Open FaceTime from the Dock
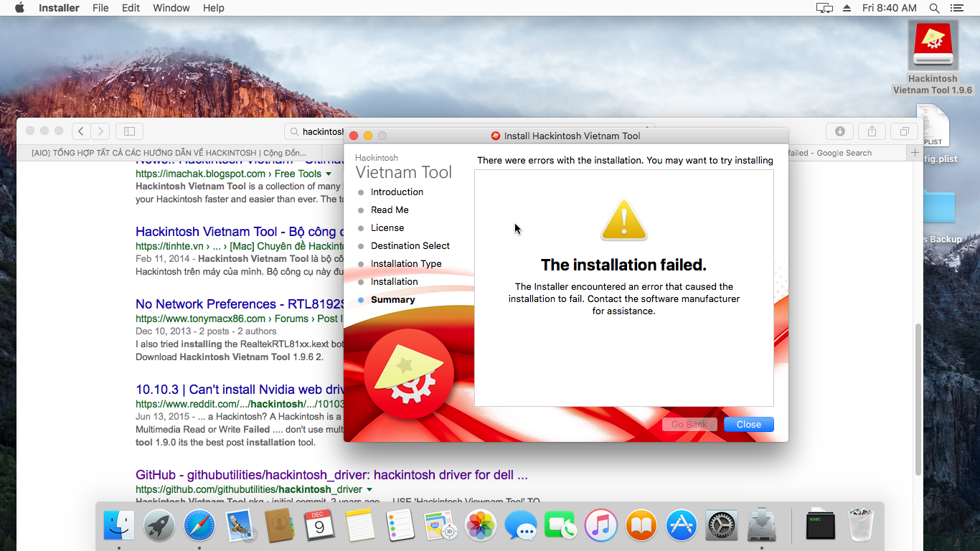The height and width of the screenshot is (551, 980). [561, 526]
